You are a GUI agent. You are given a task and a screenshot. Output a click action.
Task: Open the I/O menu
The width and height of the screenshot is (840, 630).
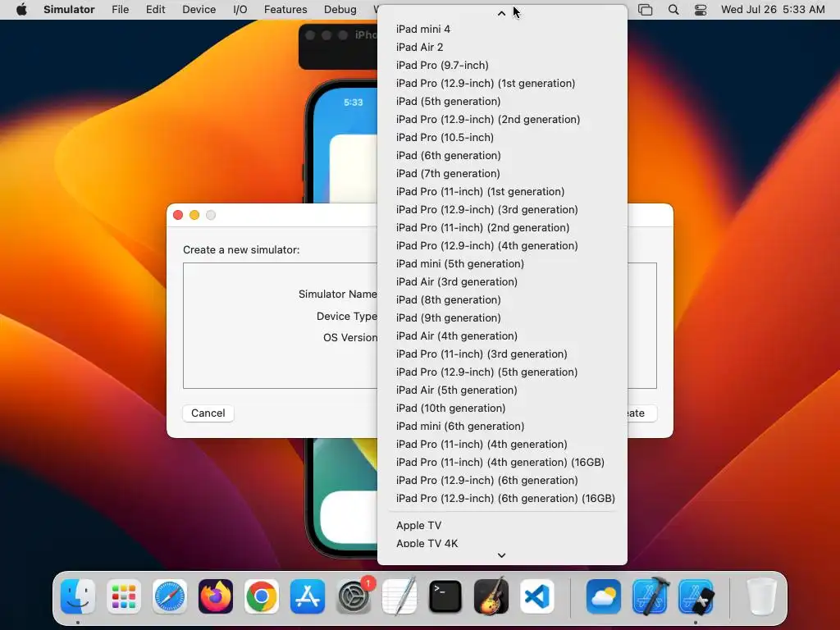[240, 10]
